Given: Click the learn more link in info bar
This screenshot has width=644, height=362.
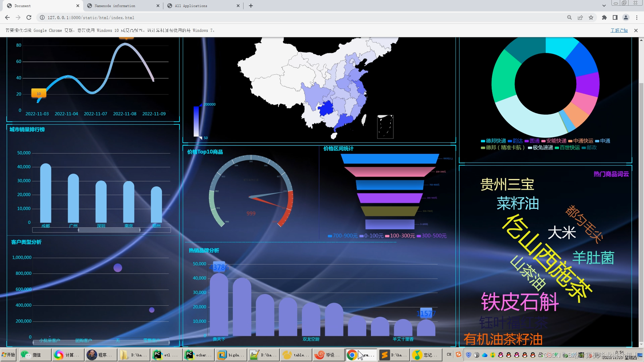Looking at the screenshot, I should pyautogui.click(x=619, y=30).
